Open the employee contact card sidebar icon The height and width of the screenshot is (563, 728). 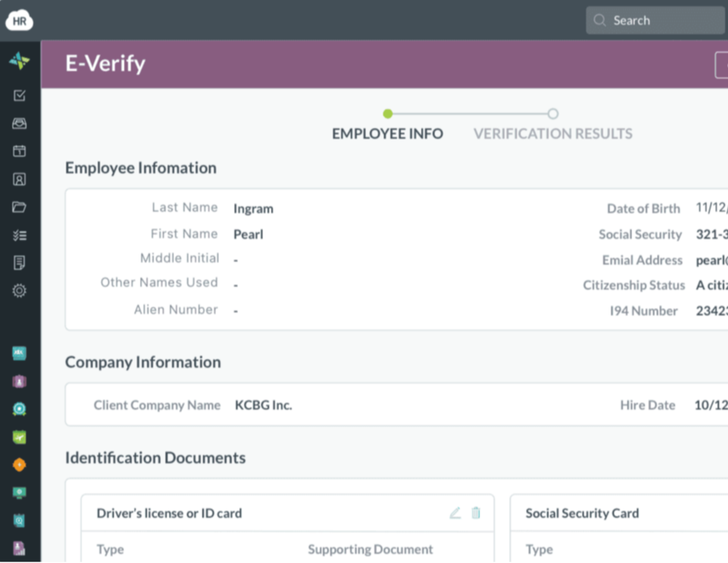click(20, 179)
